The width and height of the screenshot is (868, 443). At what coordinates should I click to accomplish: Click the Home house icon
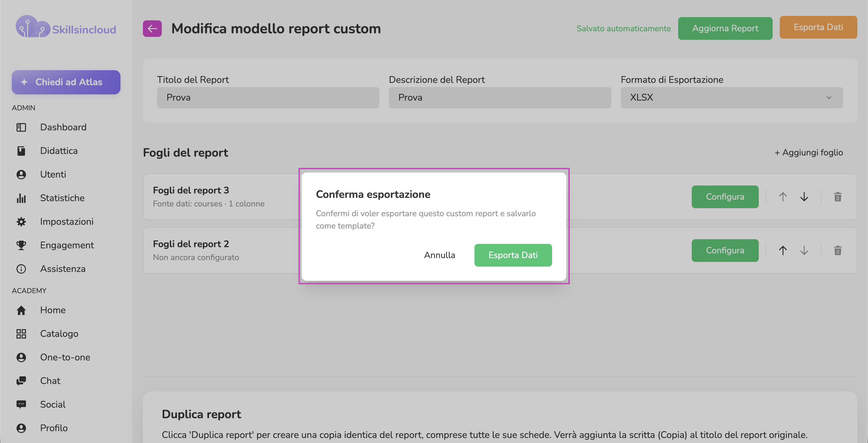[x=21, y=310]
